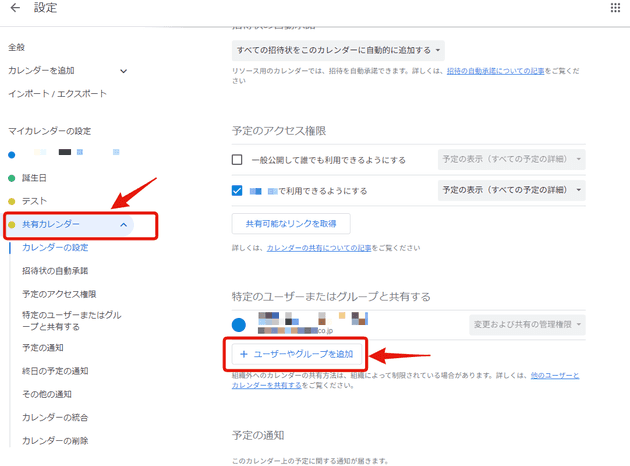
Task: Open インポート / エクスポート settings
Action: [x=57, y=94]
